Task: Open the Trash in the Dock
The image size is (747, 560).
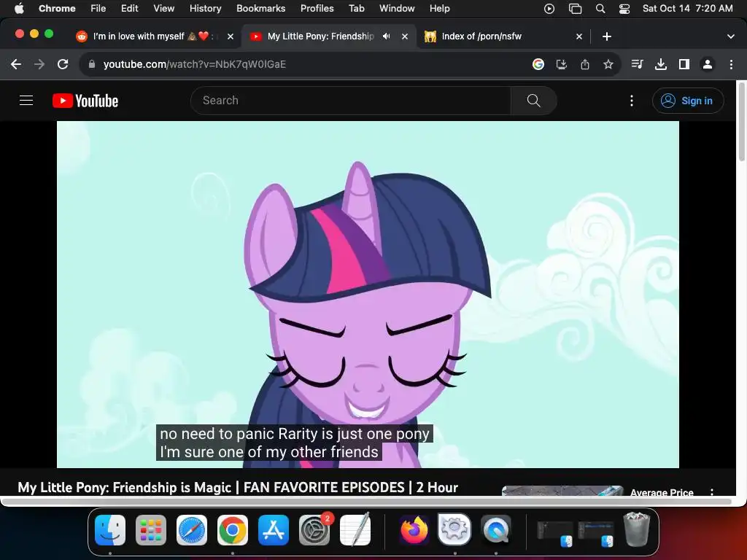Action: click(636, 529)
